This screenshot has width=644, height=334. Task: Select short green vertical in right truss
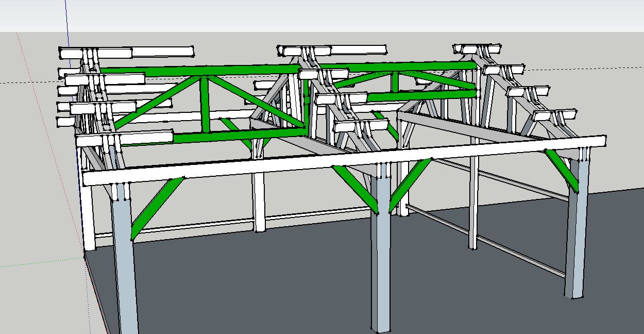395,82
